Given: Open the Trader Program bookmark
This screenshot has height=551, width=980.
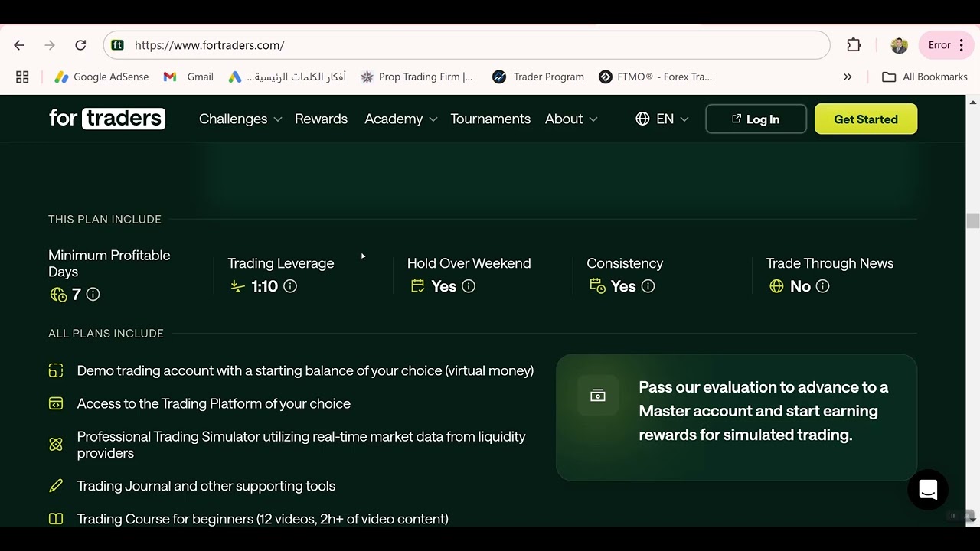Looking at the screenshot, I should [538, 77].
